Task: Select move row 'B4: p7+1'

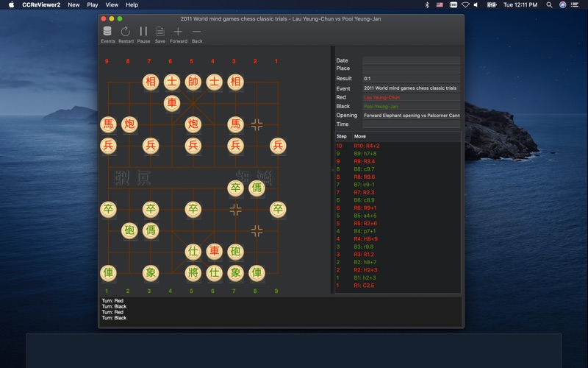Action: pos(398,231)
